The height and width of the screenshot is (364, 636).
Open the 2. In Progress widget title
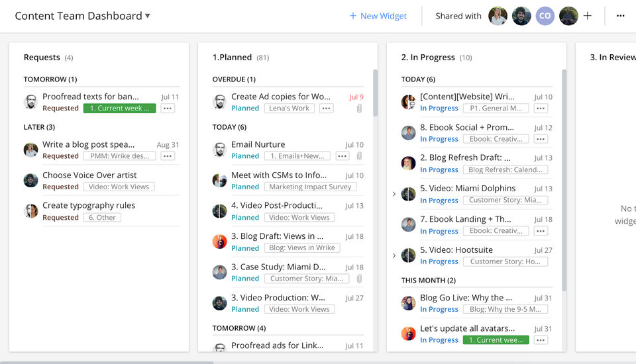tap(428, 58)
